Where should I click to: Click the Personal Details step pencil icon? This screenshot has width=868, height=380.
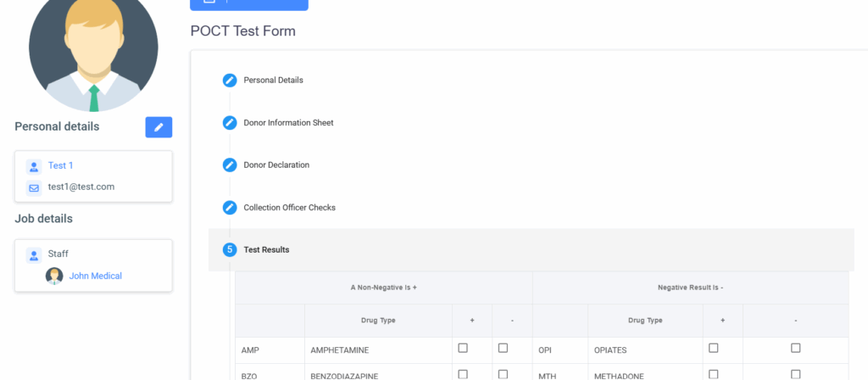(230, 81)
